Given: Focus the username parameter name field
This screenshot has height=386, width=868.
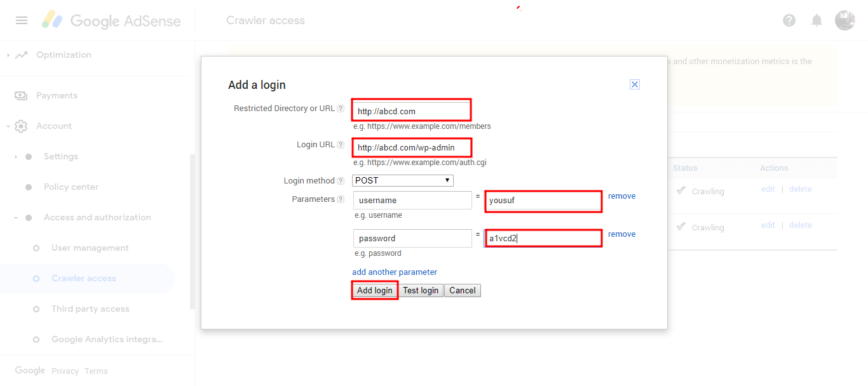Looking at the screenshot, I should (x=412, y=201).
